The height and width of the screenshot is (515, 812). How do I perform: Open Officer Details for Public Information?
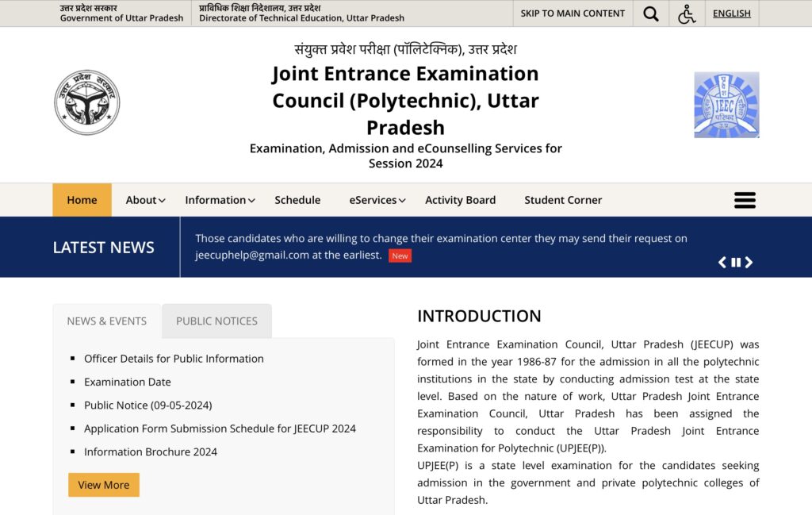(x=174, y=359)
